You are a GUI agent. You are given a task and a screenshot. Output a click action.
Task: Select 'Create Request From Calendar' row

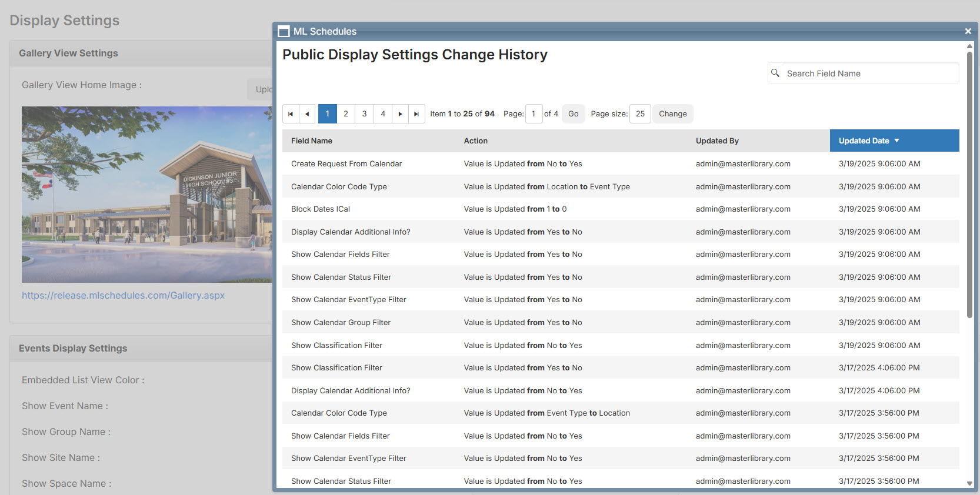(621, 164)
